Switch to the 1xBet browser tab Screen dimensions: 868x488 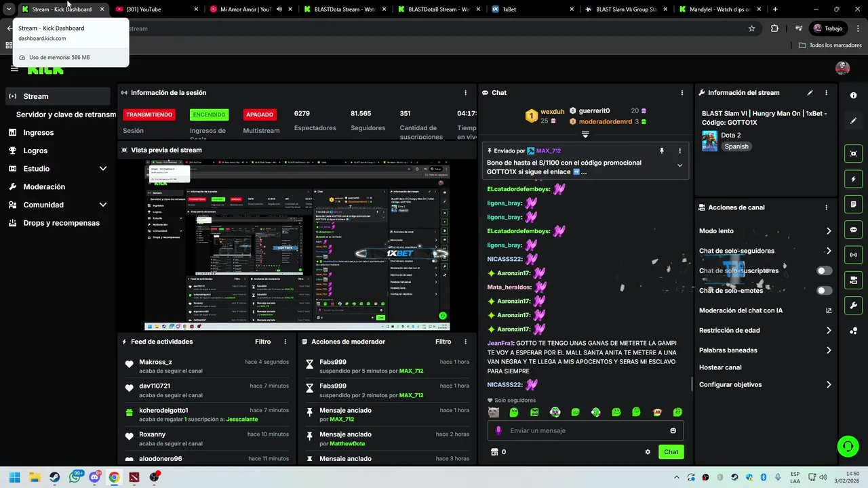point(531,9)
